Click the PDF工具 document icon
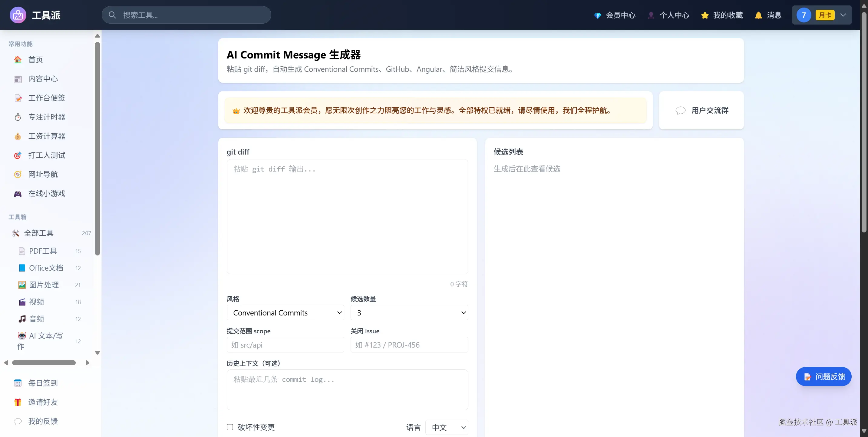Image resolution: width=868 pixels, height=437 pixels. (x=22, y=251)
